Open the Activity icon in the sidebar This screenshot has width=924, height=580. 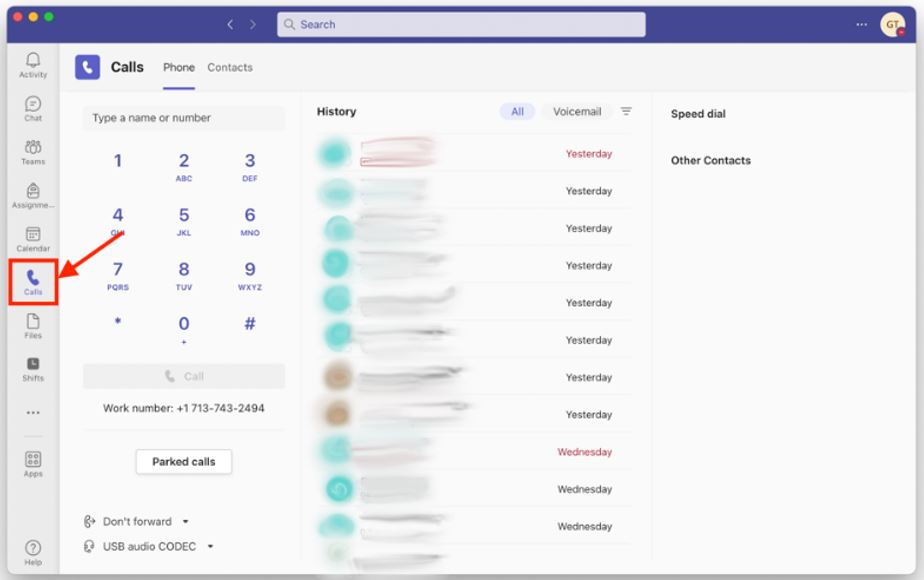point(33,65)
